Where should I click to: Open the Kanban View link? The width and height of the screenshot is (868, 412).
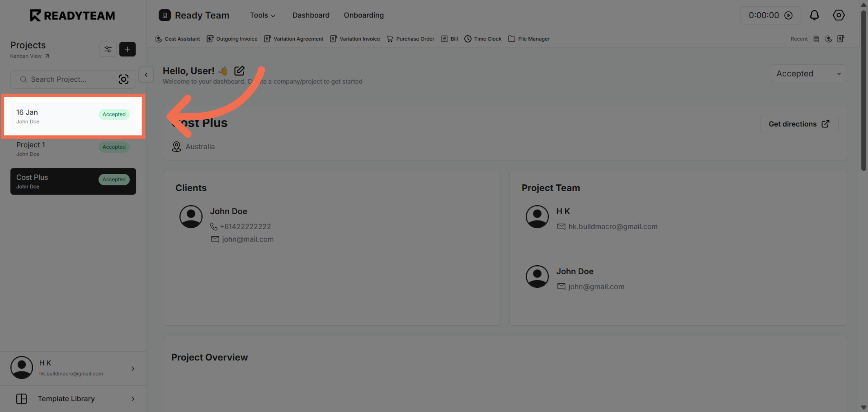(x=30, y=56)
